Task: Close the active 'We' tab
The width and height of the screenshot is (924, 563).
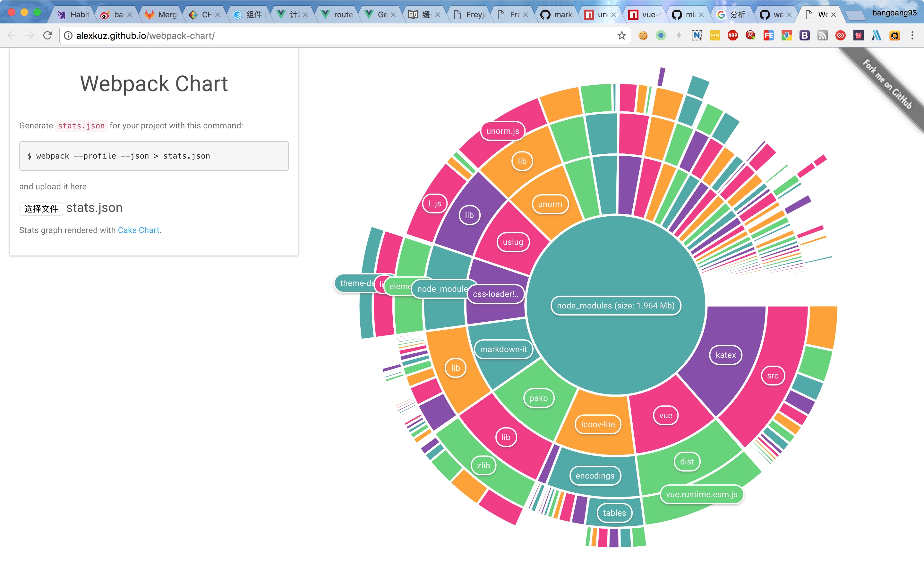Action: coord(833,15)
